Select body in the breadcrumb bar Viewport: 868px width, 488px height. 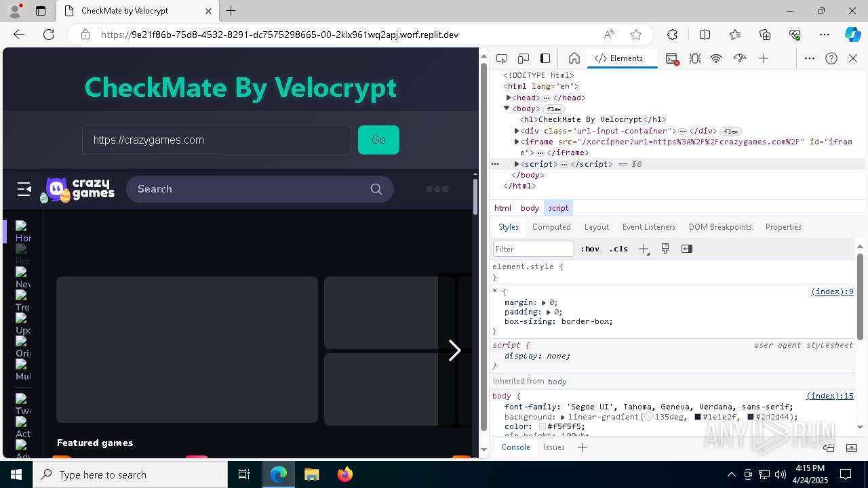[530, 208]
